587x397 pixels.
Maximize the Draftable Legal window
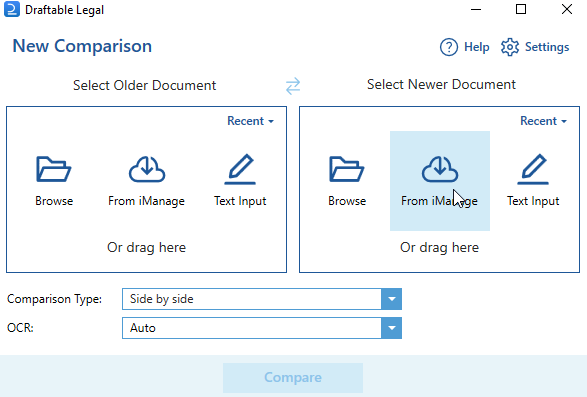[521, 9]
